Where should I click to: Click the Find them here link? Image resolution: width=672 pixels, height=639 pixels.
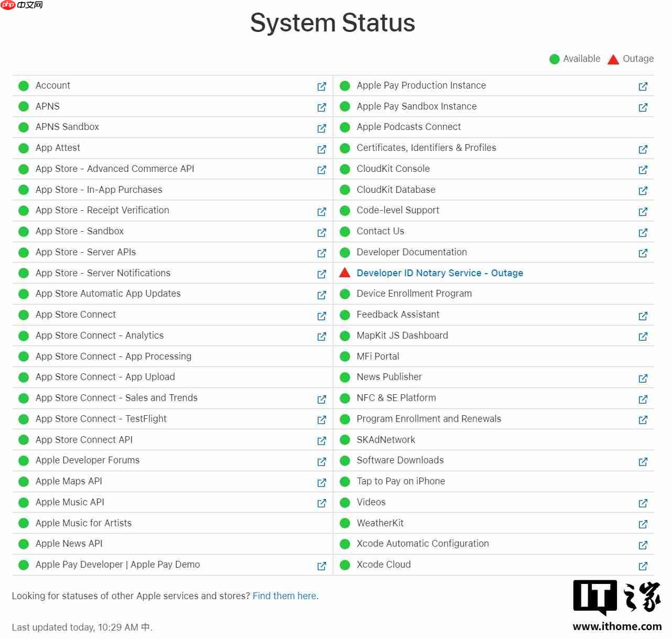pyautogui.click(x=284, y=595)
